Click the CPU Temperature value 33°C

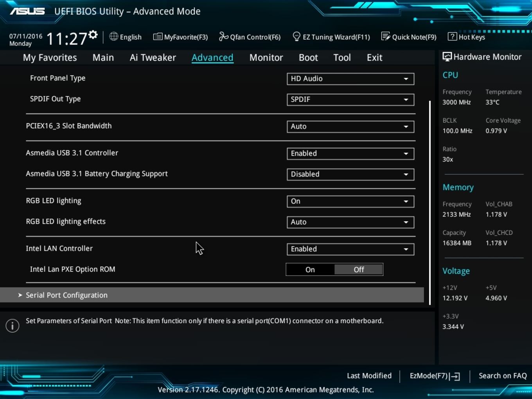pyautogui.click(x=492, y=102)
